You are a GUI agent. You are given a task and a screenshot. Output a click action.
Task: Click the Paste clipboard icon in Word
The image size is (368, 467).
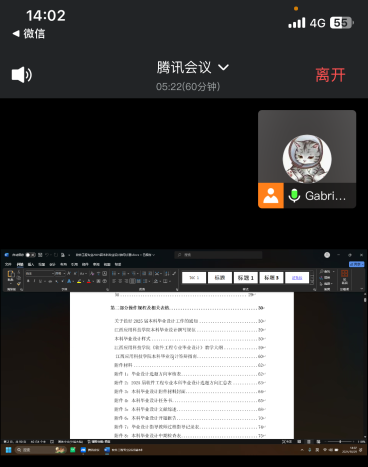11,274
